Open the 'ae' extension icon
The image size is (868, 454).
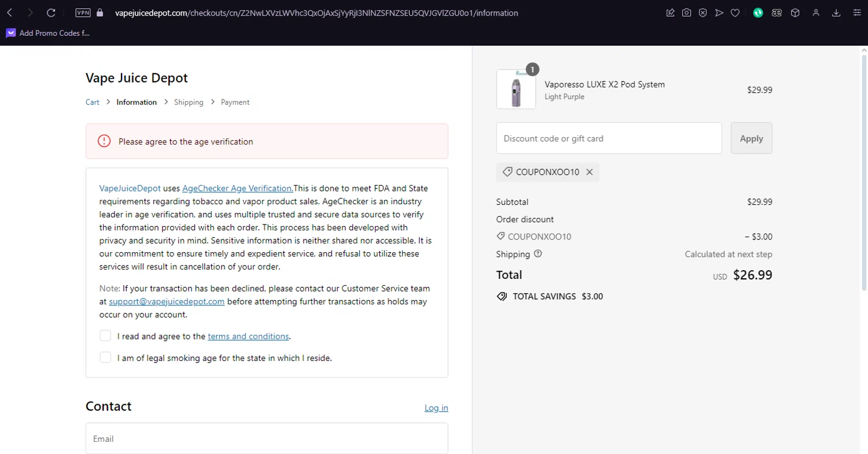pos(777,13)
